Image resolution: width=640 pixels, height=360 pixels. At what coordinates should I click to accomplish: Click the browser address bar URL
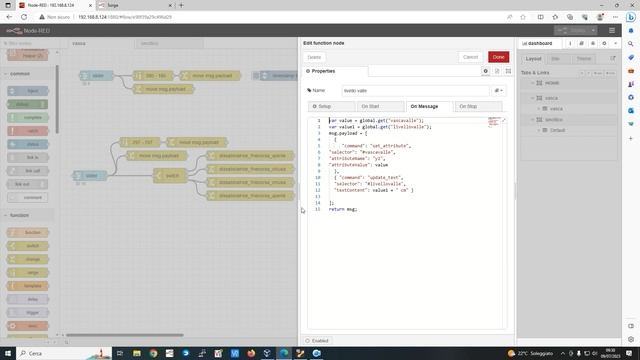click(x=125, y=17)
